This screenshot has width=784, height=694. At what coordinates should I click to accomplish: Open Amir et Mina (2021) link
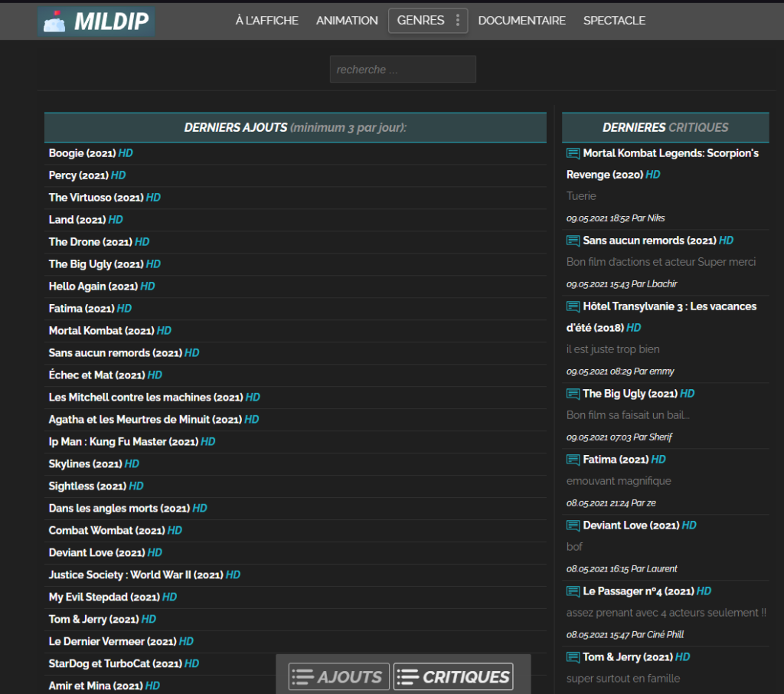coord(104,686)
